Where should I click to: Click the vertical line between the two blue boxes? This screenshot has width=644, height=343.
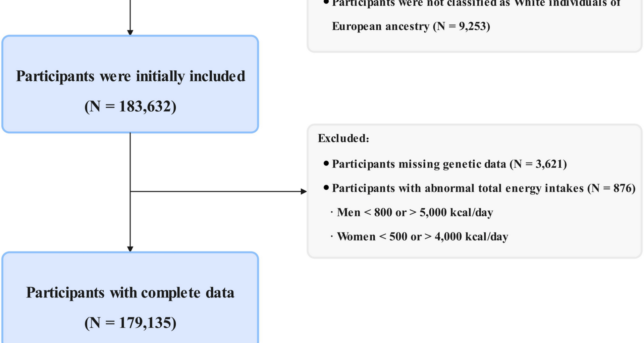pyautogui.click(x=130, y=161)
